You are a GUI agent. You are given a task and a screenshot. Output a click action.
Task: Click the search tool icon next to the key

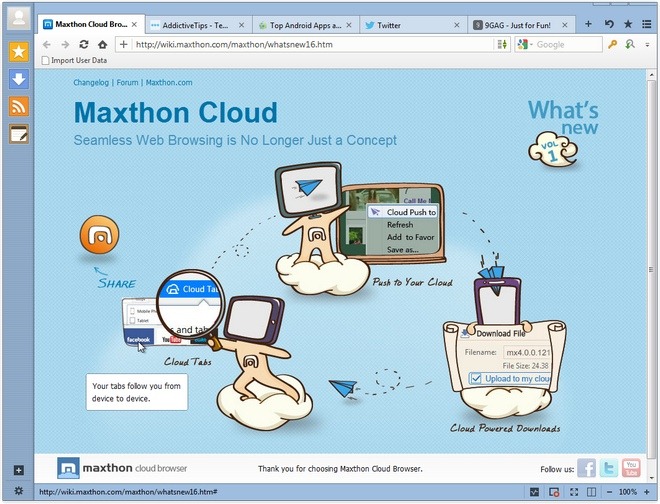point(630,44)
